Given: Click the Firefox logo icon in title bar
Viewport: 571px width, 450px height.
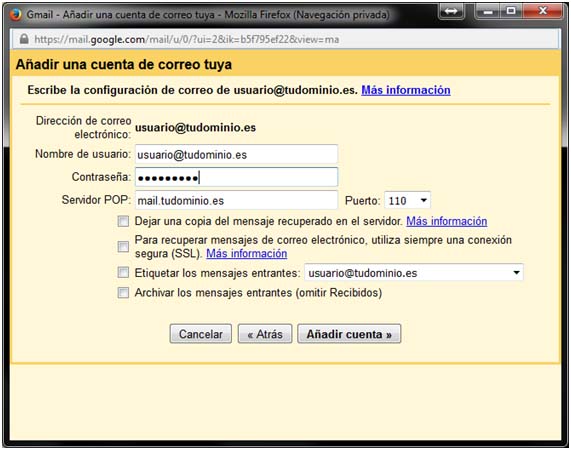Looking at the screenshot, I should click(x=16, y=15).
